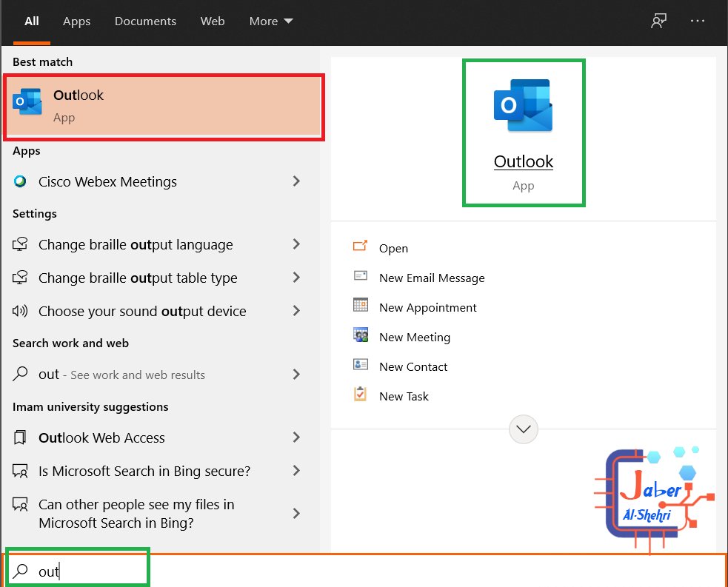Expand Is Microsoft Search secure chevron
Screen dimensions: 728x587
(296, 471)
